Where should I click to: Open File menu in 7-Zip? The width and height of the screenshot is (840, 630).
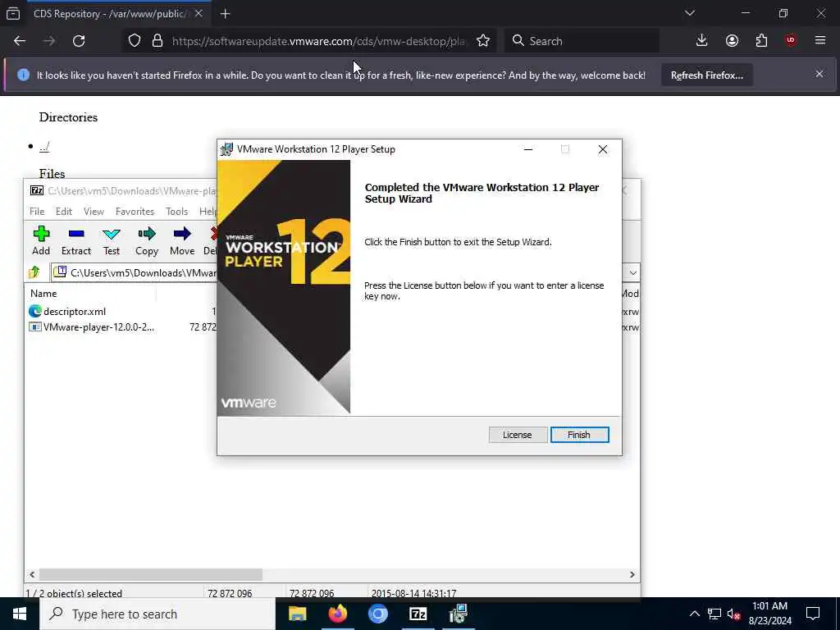[x=37, y=211]
